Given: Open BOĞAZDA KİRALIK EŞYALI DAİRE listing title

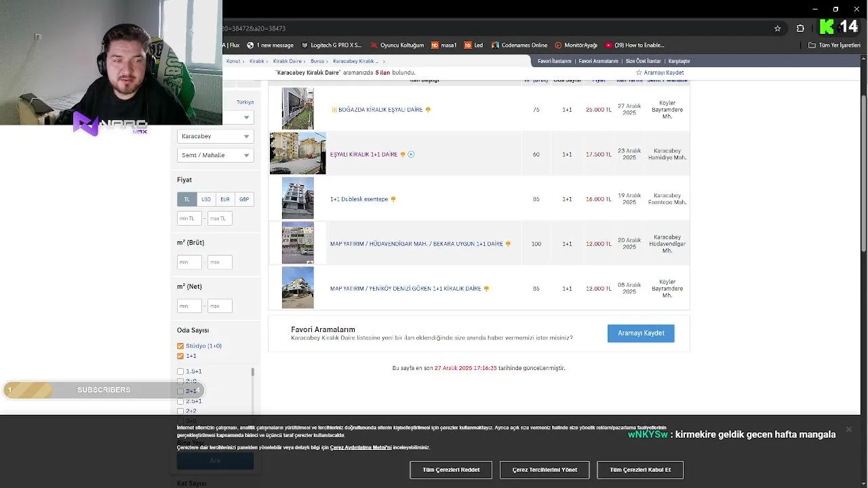Looking at the screenshot, I should pos(380,109).
